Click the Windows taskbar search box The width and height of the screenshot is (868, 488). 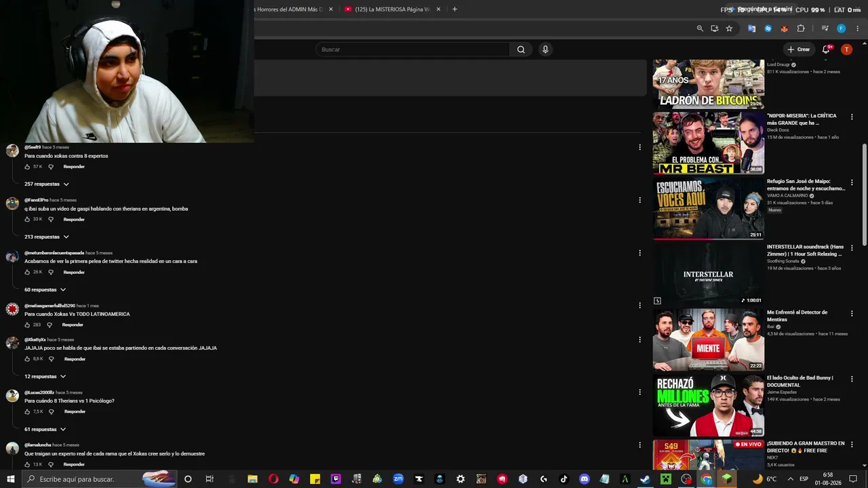[x=99, y=479]
